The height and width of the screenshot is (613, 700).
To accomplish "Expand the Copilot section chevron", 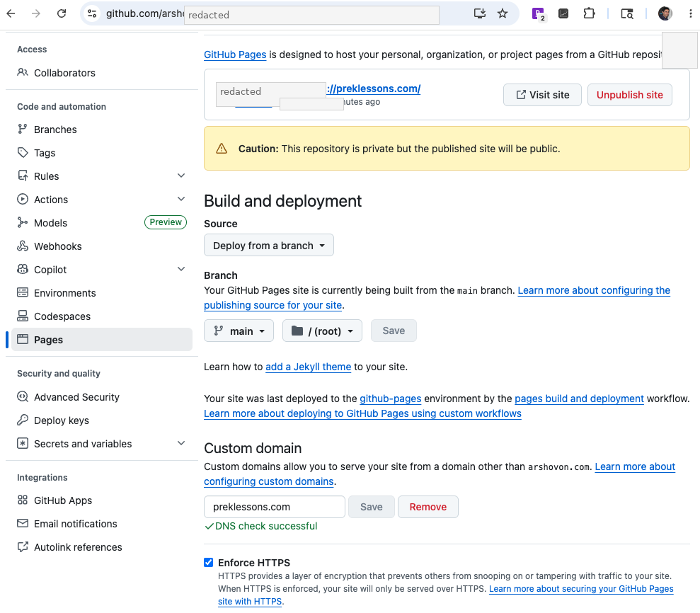I will [x=181, y=269].
